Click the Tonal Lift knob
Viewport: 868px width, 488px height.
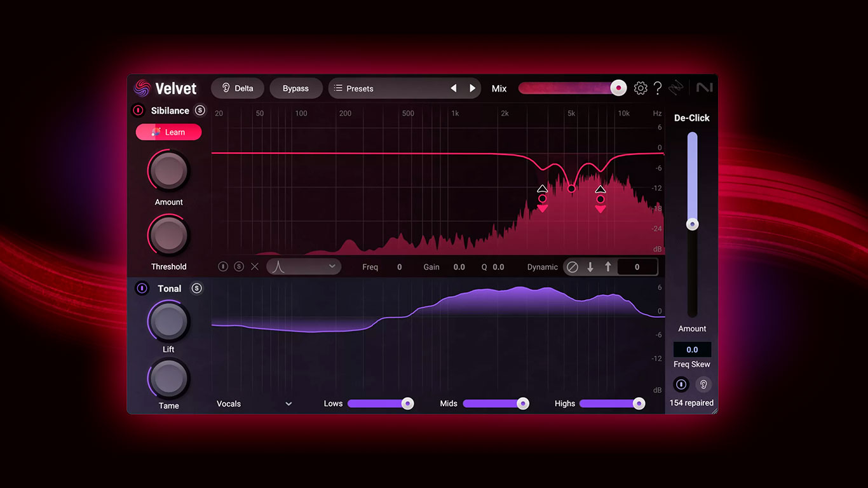tap(169, 321)
